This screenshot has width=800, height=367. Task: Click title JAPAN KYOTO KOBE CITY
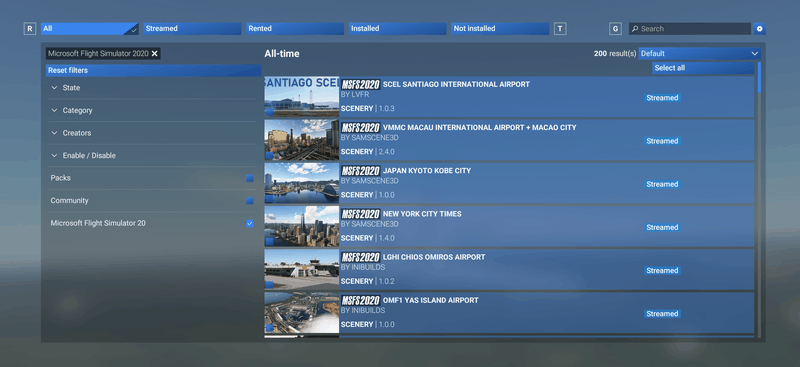pyautogui.click(x=427, y=170)
